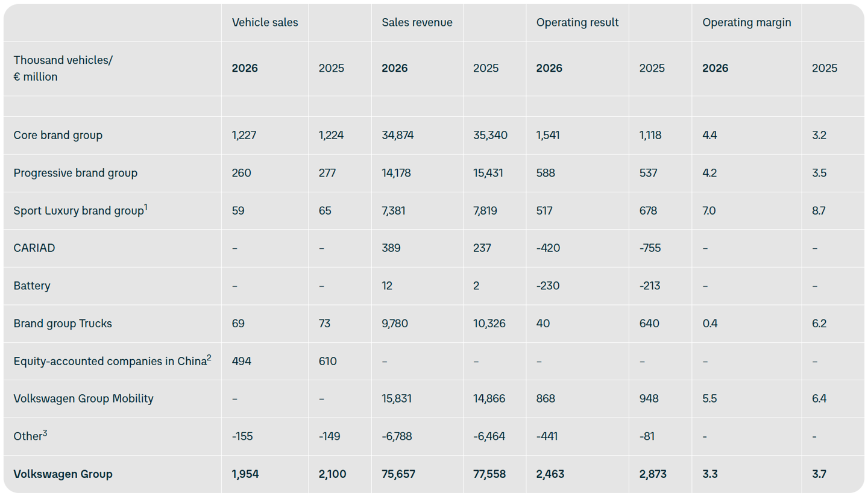Open footnote 3 next to Other
The width and height of the screenshot is (868, 496).
45,433
